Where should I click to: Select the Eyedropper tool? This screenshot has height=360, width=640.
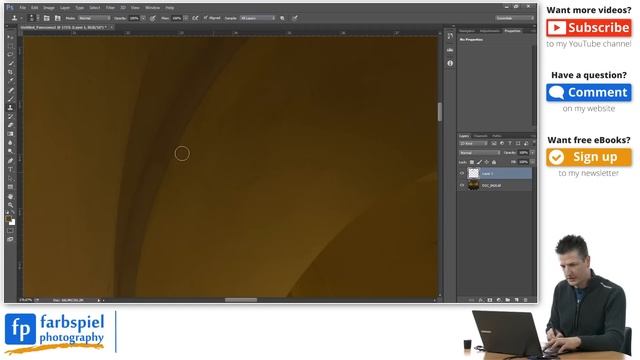pyautogui.click(x=10, y=81)
